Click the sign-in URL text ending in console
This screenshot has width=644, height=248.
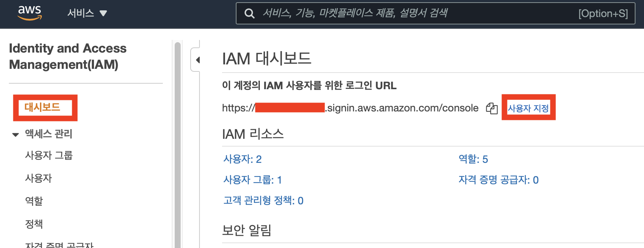[350, 108]
